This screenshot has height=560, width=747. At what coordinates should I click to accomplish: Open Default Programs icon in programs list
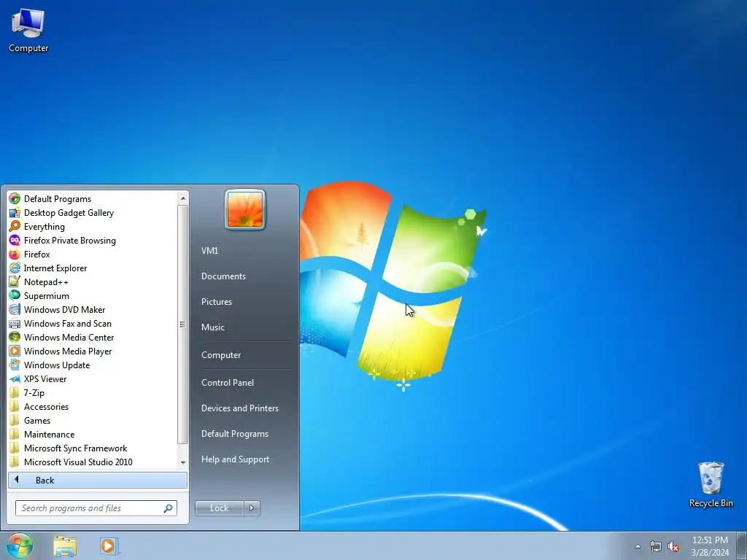click(15, 198)
